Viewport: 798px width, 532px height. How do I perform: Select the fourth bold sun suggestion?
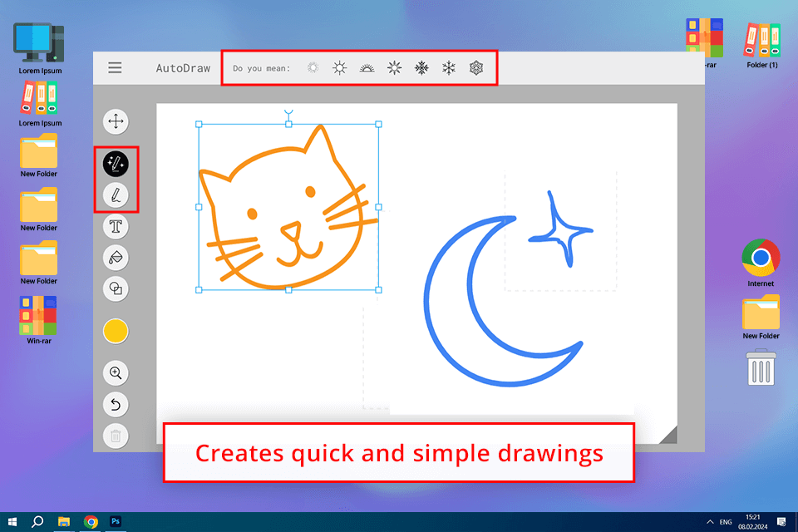(394, 67)
